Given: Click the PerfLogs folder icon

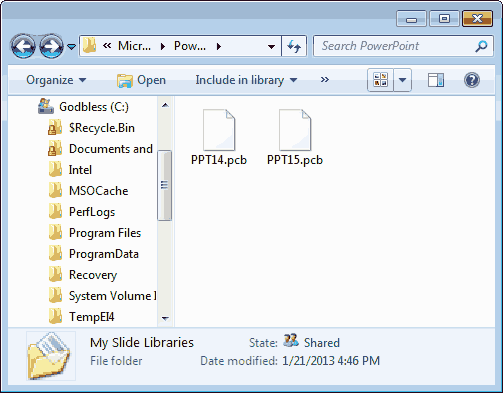Looking at the screenshot, I should click(x=55, y=212).
